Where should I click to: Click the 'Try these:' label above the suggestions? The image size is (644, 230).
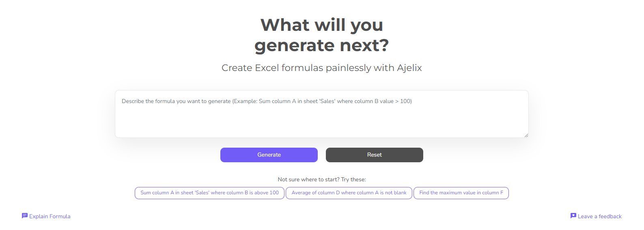(x=353, y=179)
